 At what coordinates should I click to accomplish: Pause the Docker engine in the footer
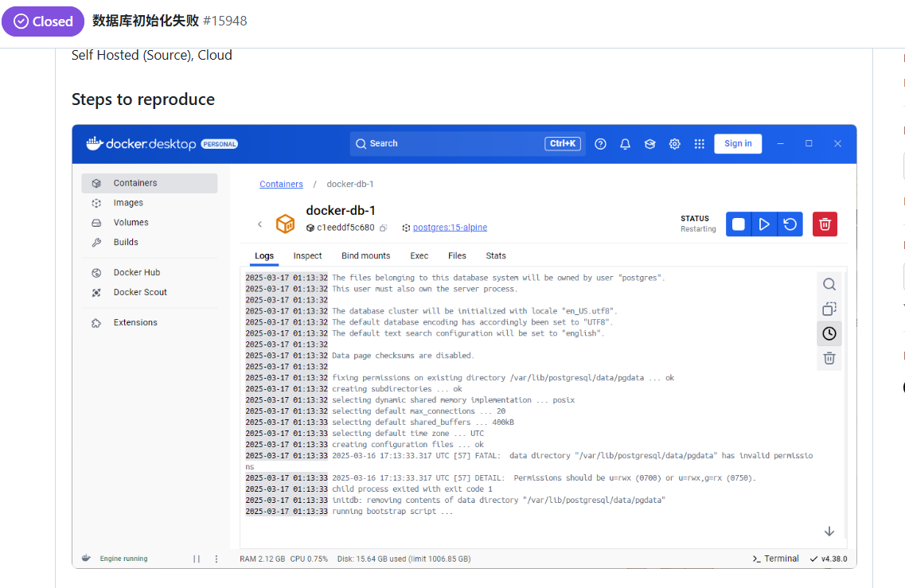pos(197,559)
